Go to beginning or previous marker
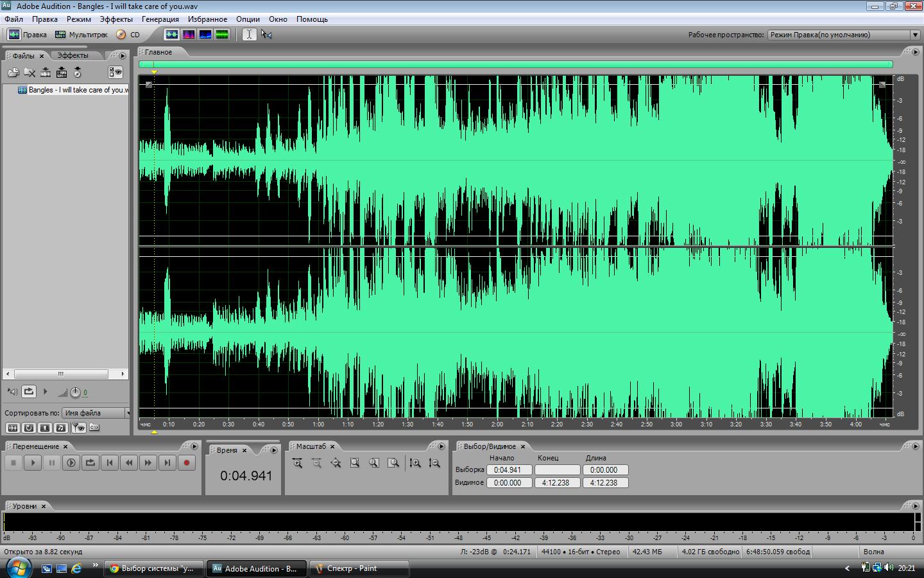Viewport: 924px width, 578px height. pyautogui.click(x=110, y=462)
